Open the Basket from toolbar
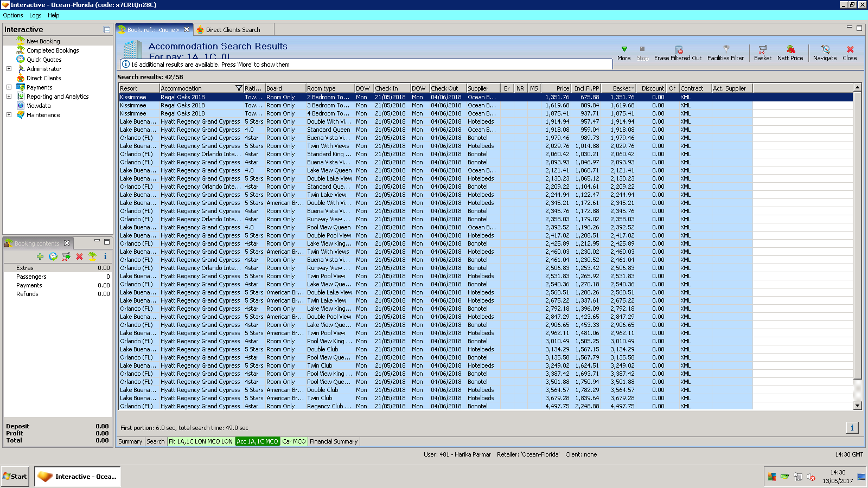868x488 pixels. tap(762, 49)
